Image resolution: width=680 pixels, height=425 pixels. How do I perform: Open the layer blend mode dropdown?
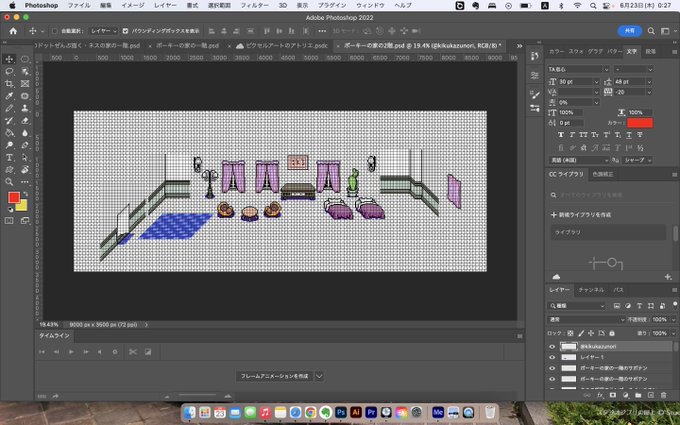point(586,320)
